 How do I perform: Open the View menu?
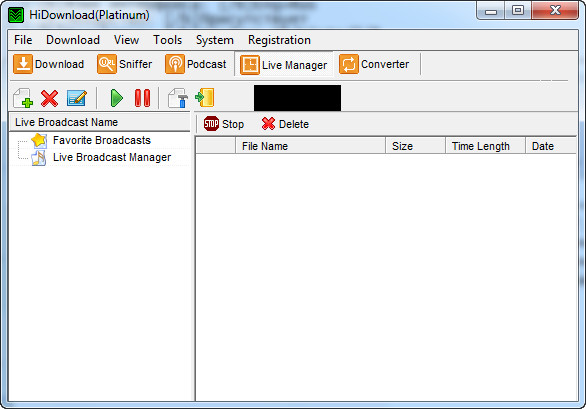pos(126,40)
